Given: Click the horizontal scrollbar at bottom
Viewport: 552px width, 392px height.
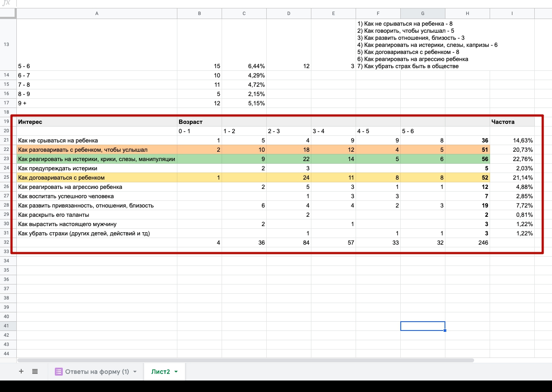Looking at the screenshot, I should click(x=245, y=361).
